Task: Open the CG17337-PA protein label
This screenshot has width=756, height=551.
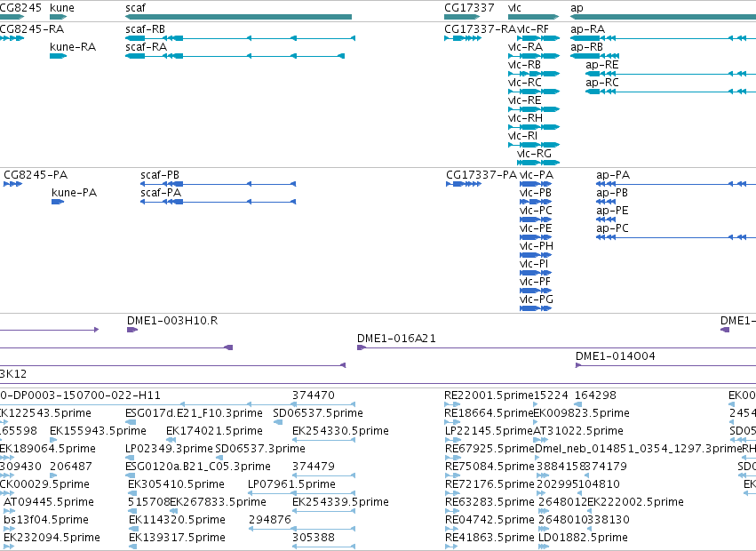Action: 481,175
